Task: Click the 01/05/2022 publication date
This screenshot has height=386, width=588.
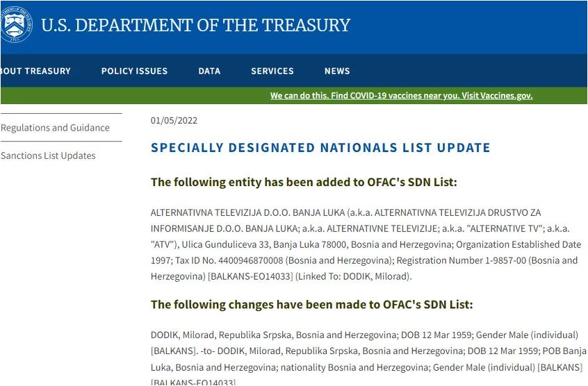Action: tap(174, 120)
